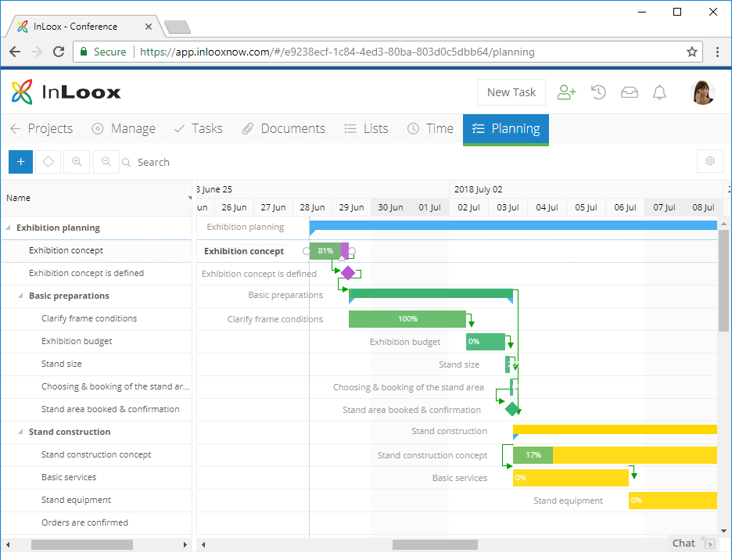This screenshot has height=560, width=732.
Task: Click the Stand construction yellow summary bar
Action: 615,429
